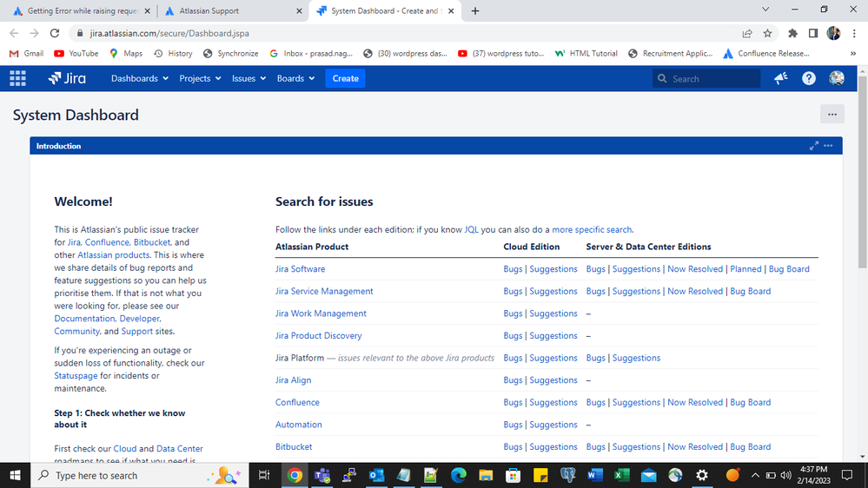Open Microsoft Word from taskbar

pyautogui.click(x=594, y=475)
